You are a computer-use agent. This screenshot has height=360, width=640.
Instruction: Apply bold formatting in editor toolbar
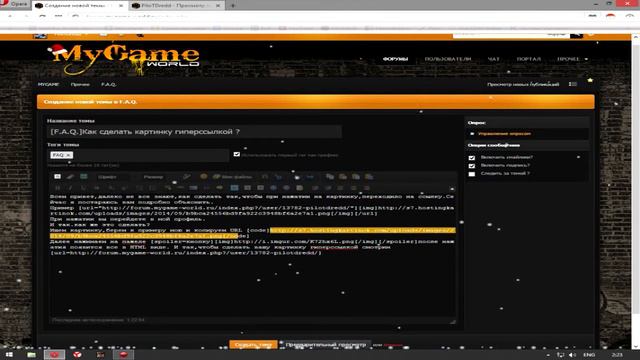pos(58,188)
